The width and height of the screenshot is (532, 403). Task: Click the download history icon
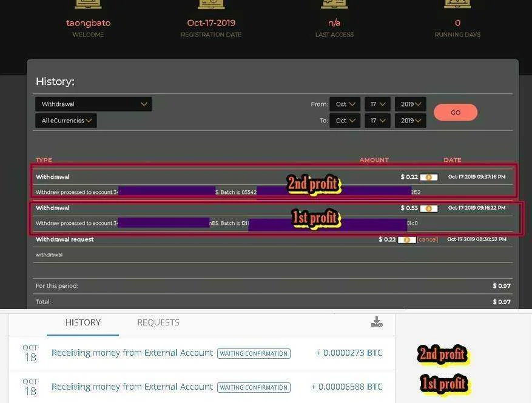[x=377, y=322]
